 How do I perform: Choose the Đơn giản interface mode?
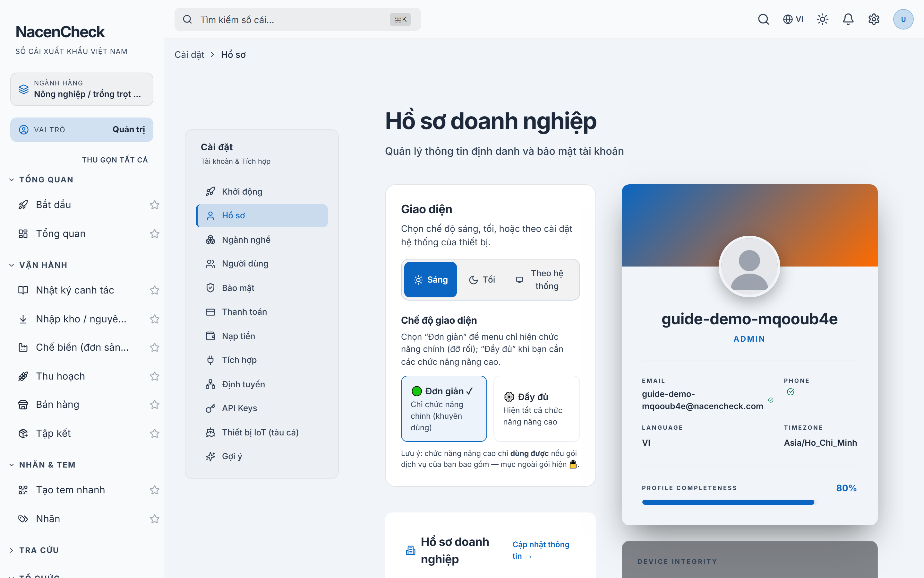[444, 408]
